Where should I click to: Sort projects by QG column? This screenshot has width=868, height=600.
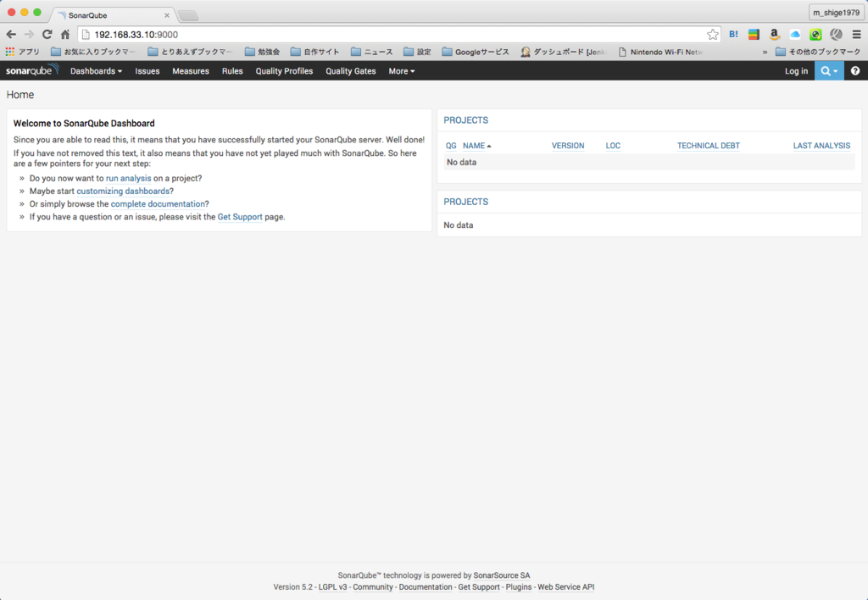451,146
